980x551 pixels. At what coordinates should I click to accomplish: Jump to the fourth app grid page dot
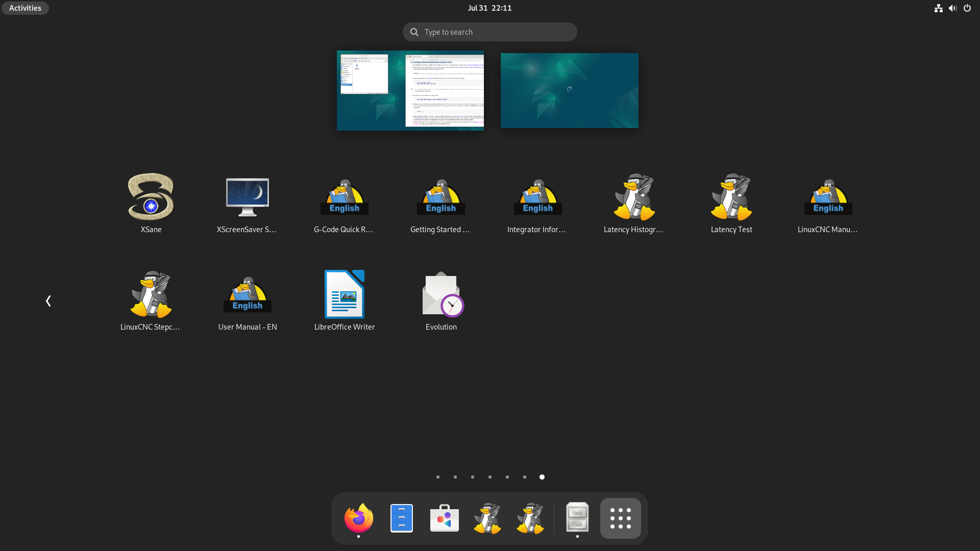(490, 477)
